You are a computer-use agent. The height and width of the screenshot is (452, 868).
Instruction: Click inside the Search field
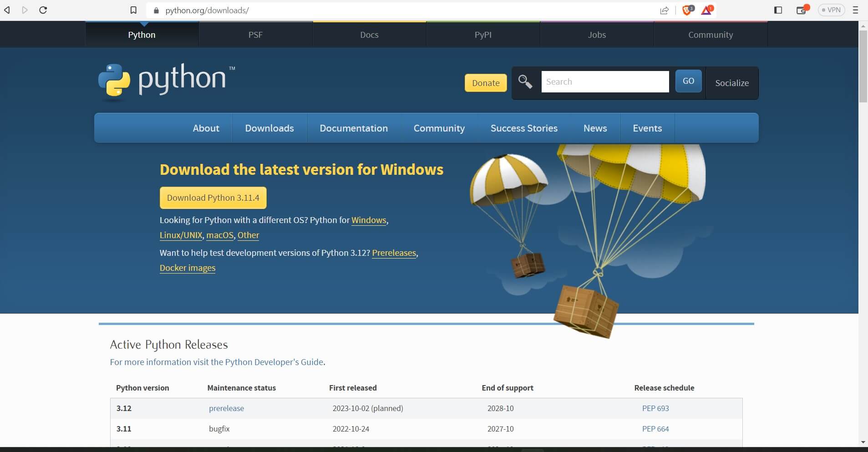pos(604,81)
